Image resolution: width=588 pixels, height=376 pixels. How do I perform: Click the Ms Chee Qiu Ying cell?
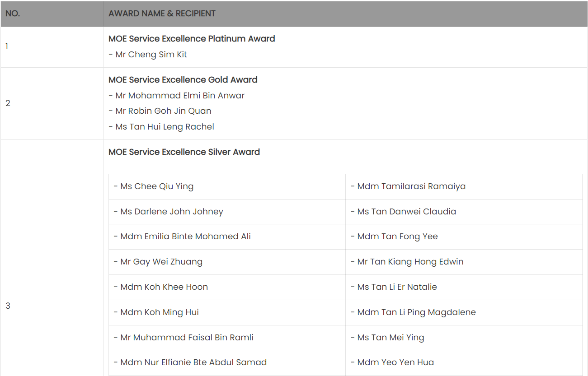tap(227, 186)
